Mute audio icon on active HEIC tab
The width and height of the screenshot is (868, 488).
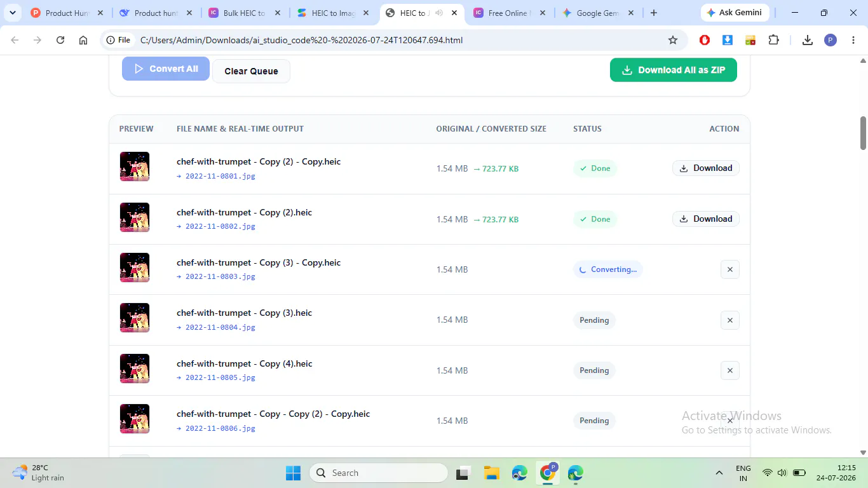click(438, 13)
